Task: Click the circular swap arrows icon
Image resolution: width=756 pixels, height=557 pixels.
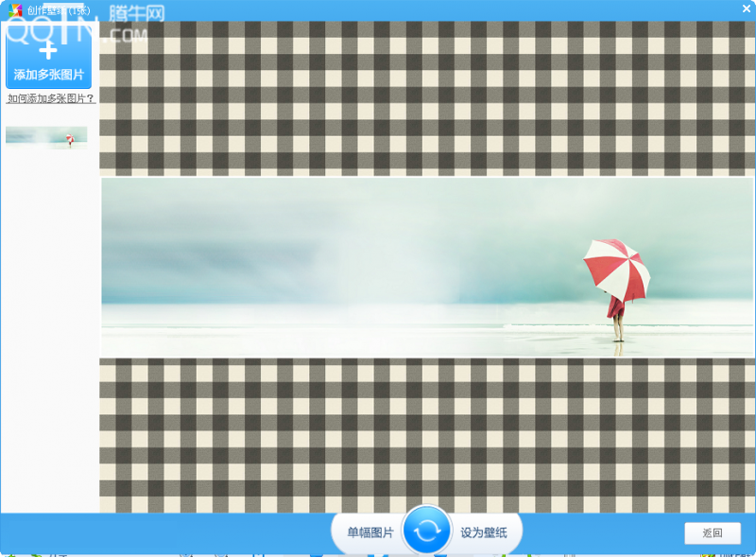Action: (x=426, y=531)
